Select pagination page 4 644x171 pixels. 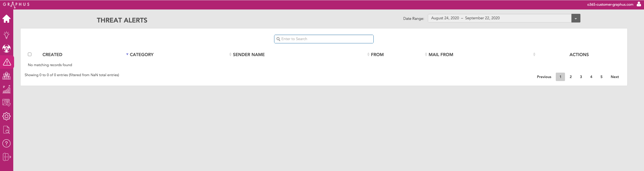point(591,77)
